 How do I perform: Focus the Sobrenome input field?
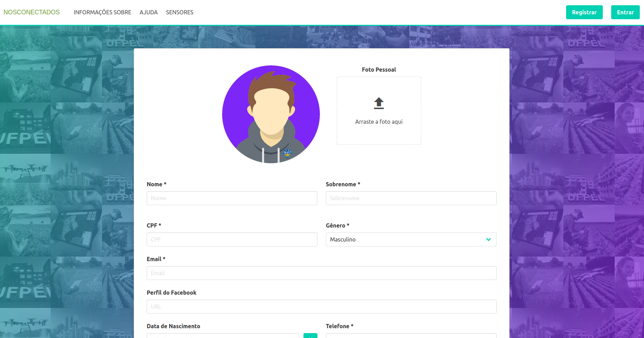click(x=411, y=198)
